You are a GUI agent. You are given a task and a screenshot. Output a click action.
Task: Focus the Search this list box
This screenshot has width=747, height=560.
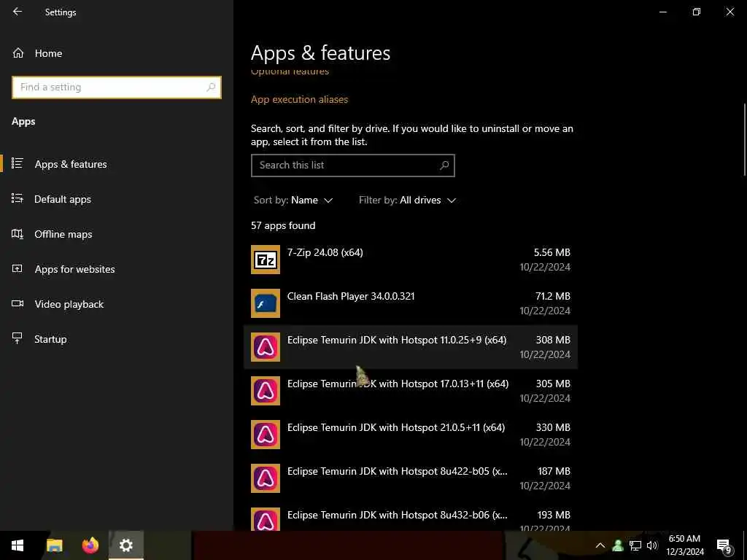352,166
